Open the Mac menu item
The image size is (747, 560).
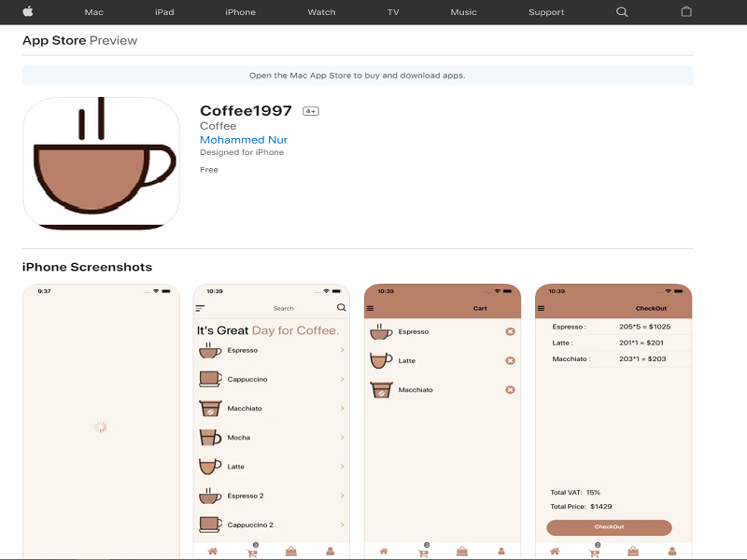(x=93, y=12)
